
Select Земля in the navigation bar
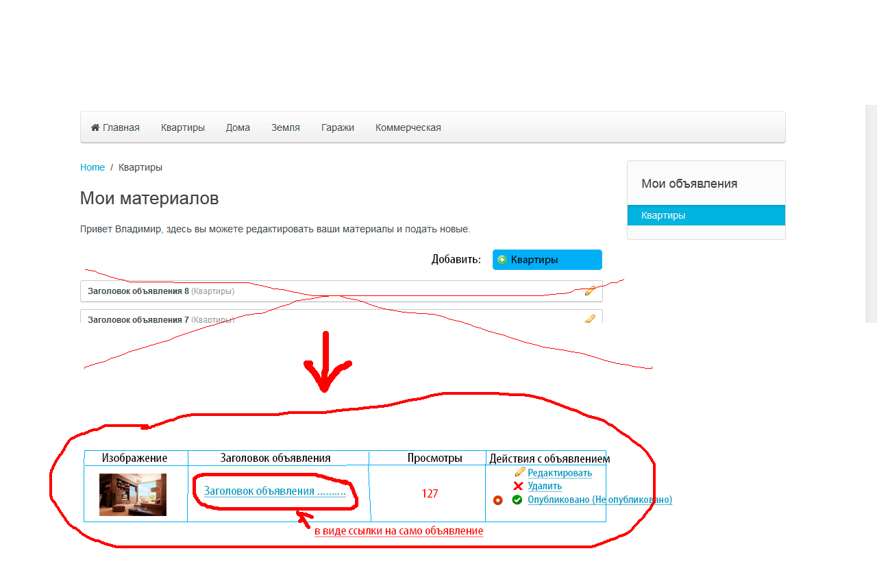[x=286, y=127]
